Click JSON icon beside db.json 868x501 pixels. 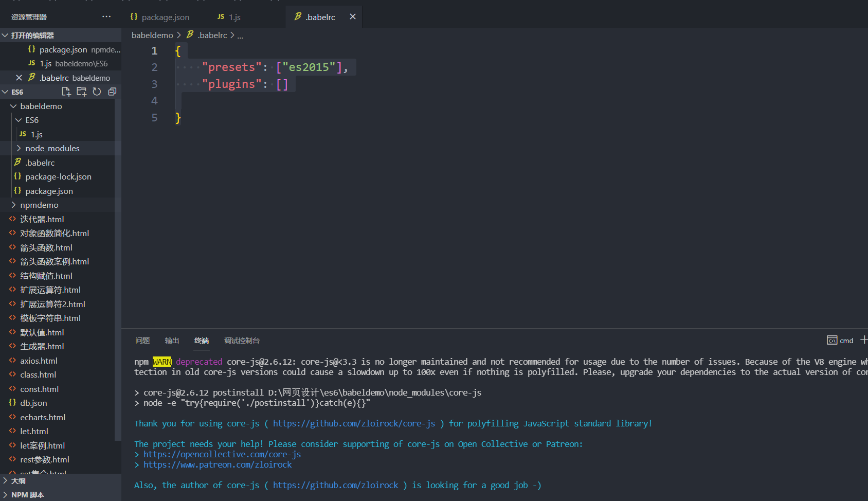[12, 403]
